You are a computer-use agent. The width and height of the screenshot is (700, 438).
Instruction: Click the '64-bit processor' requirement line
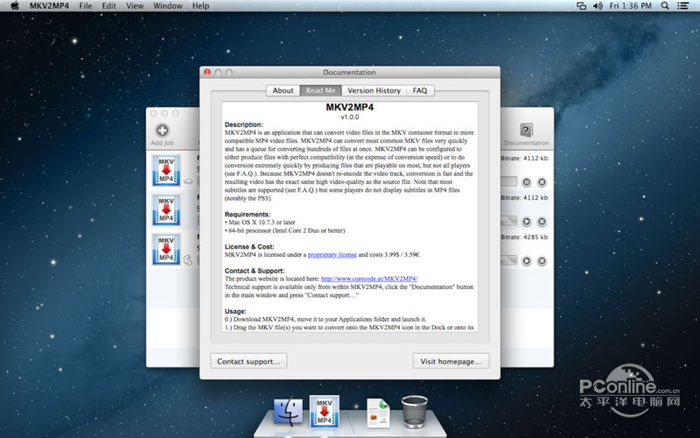coord(285,231)
